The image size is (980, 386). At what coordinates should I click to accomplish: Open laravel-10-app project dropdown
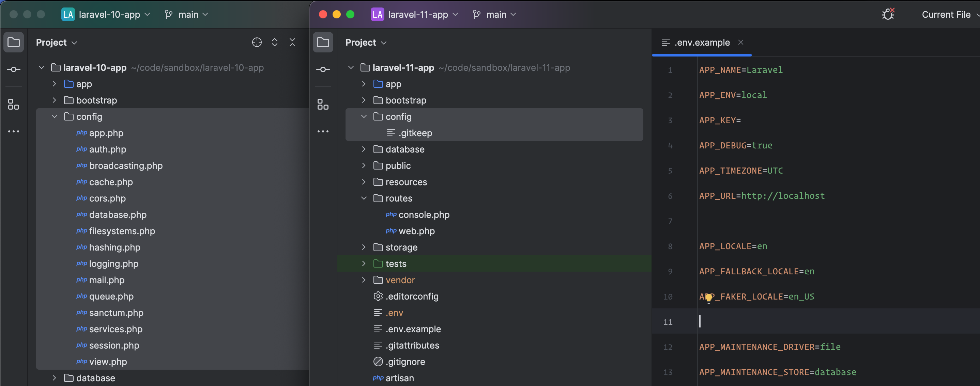click(114, 14)
